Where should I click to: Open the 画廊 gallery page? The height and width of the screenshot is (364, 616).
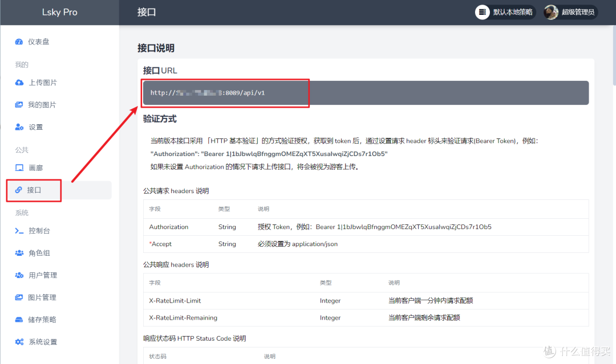(x=59, y=168)
